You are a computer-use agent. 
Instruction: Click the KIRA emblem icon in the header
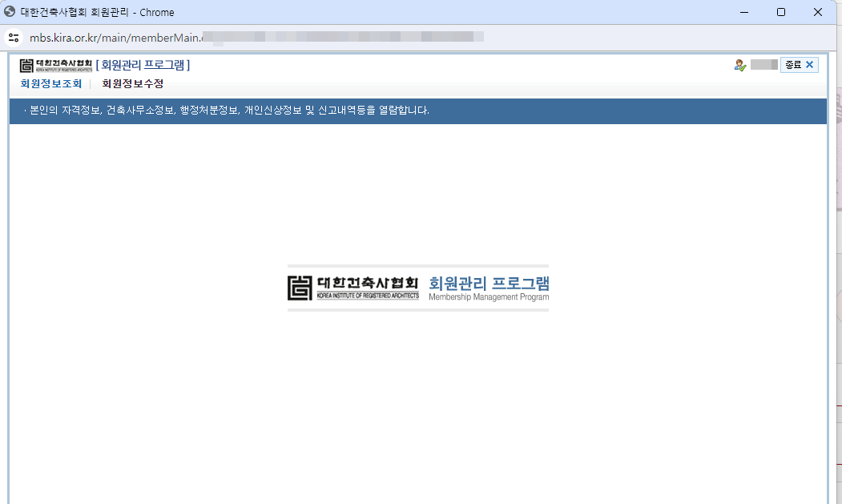(28, 65)
